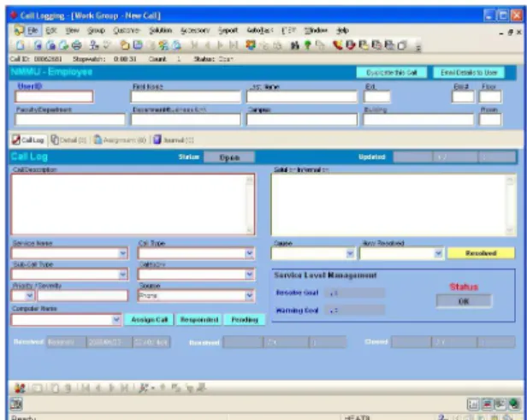Open the toolbar options overflow arrow
The height and width of the screenshot is (420, 527).
point(418,47)
